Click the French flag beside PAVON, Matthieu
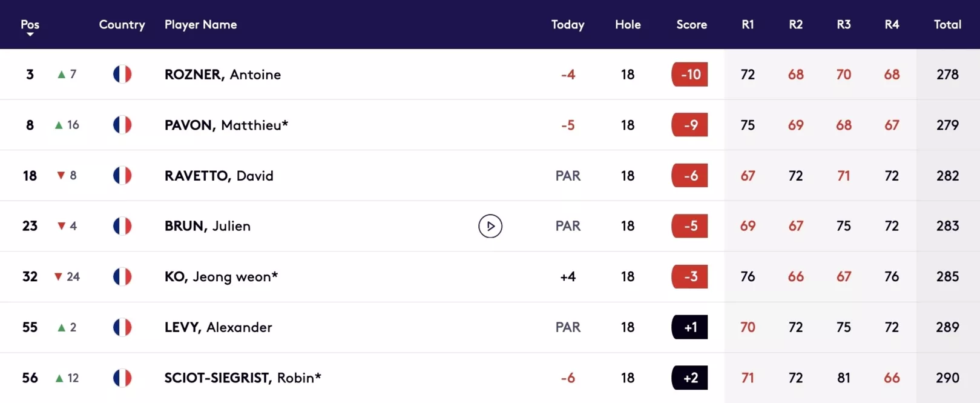This screenshot has height=403, width=980. point(122,125)
